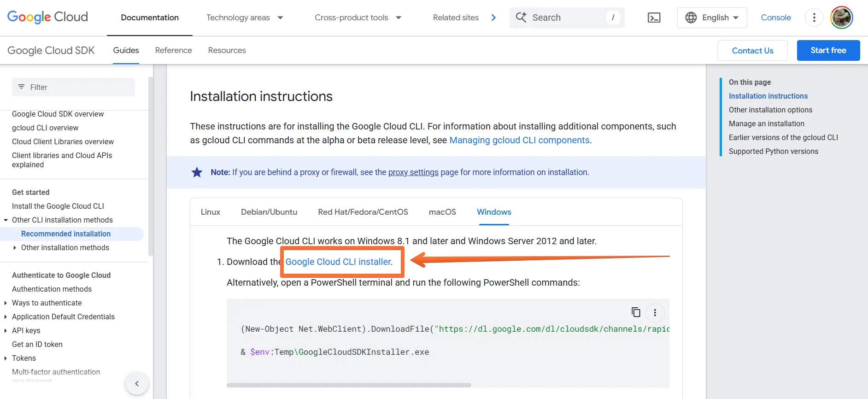This screenshot has width=868, height=399.
Task: Open the Related sites menu item
Action: (456, 18)
